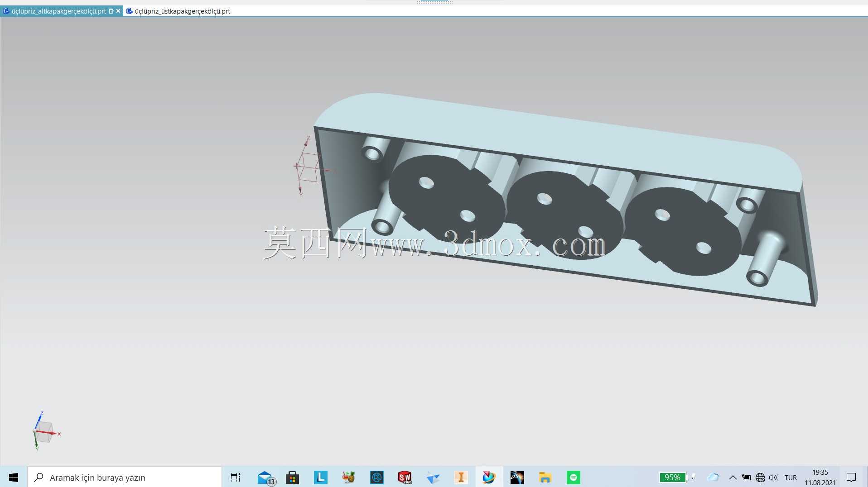868x487 pixels.
Task: Open the pineapple fruit icon app
Action: [348, 477]
